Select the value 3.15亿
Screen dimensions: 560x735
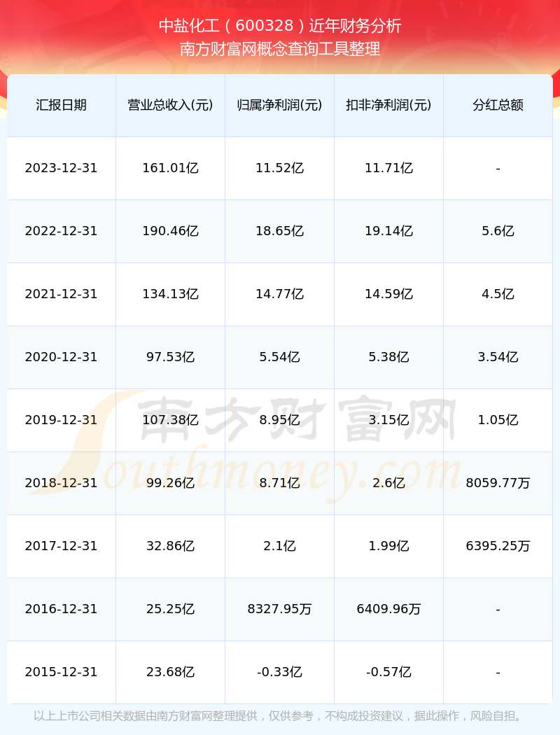pyautogui.click(x=388, y=420)
